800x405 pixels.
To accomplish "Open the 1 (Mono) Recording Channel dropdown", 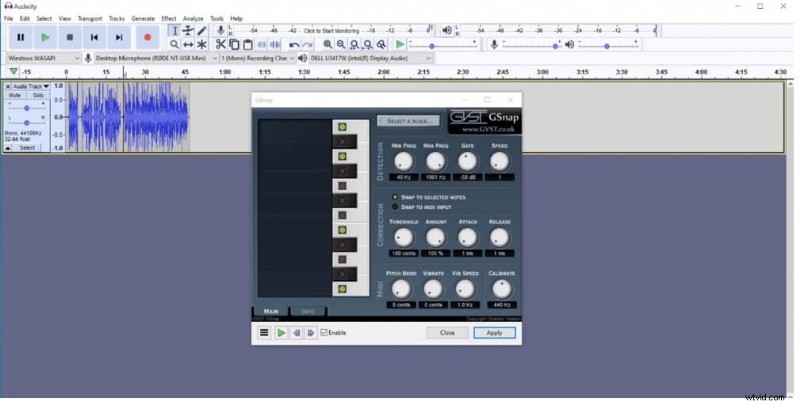I will click(x=258, y=58).
